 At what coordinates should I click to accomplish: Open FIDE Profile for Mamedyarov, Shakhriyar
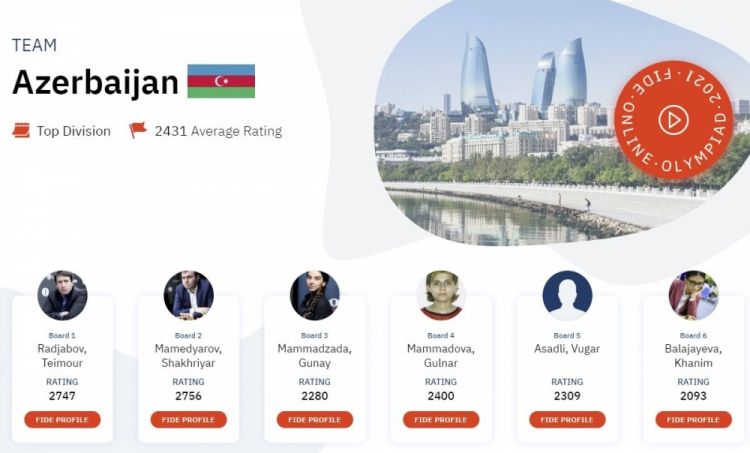(x=188, y=420)
